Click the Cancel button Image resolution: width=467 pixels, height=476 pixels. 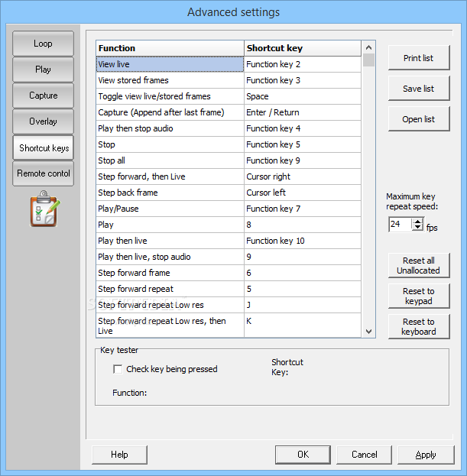364,455
